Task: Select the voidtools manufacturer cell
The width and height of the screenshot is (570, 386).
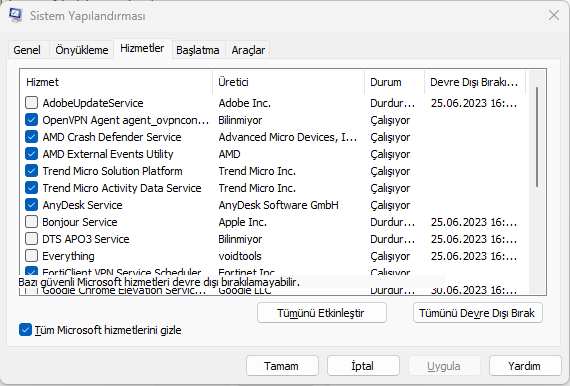Action: 240,256
